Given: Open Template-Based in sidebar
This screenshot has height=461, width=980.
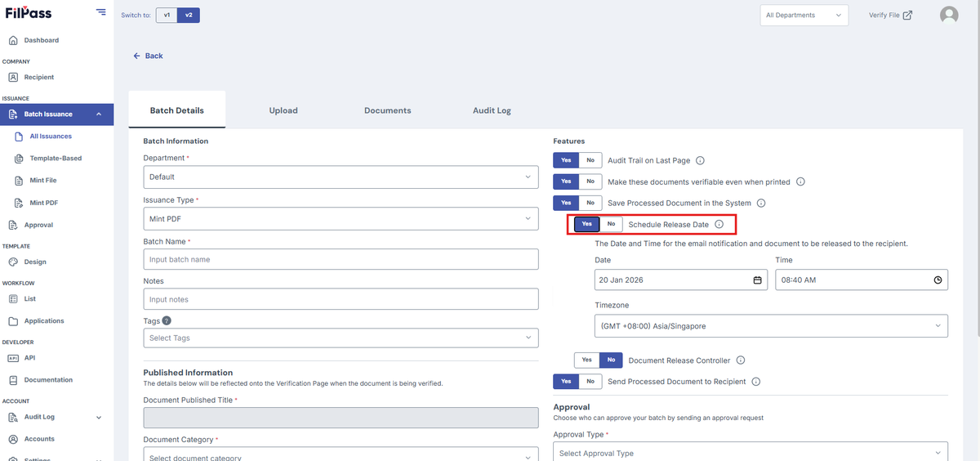Looking at the screenshot, I should (56, 159).
